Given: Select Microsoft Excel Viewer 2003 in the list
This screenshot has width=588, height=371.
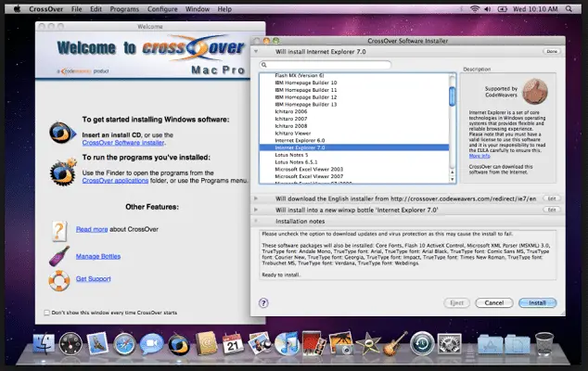Looking at the screenshot, I should point(354,169).
